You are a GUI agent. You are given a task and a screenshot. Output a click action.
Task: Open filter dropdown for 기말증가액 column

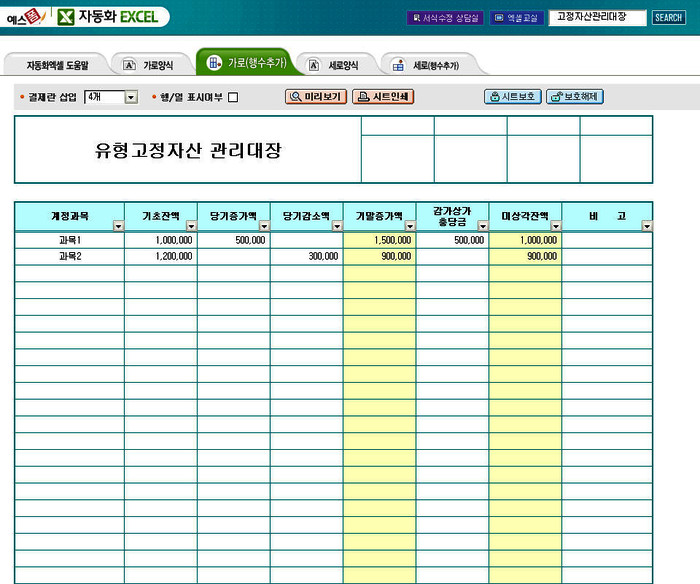pyautogui.click(x=410, y=226)
